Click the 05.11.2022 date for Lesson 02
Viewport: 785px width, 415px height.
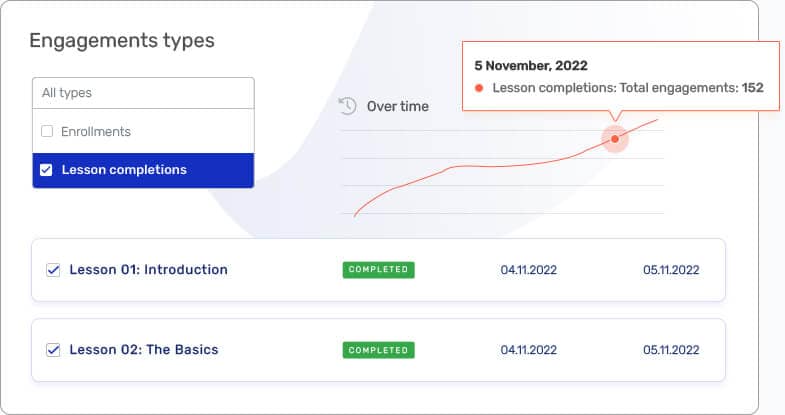tap(671, 350)
